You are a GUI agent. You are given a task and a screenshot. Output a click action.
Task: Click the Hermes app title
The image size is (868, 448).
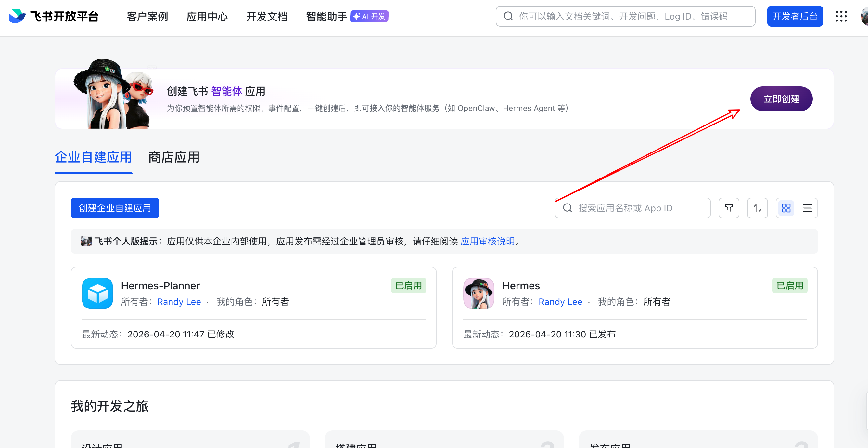(521, 286)
